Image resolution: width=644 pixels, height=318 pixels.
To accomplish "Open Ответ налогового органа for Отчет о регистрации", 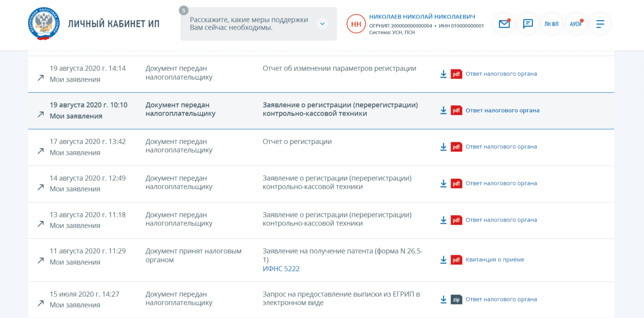I will 501,146.
